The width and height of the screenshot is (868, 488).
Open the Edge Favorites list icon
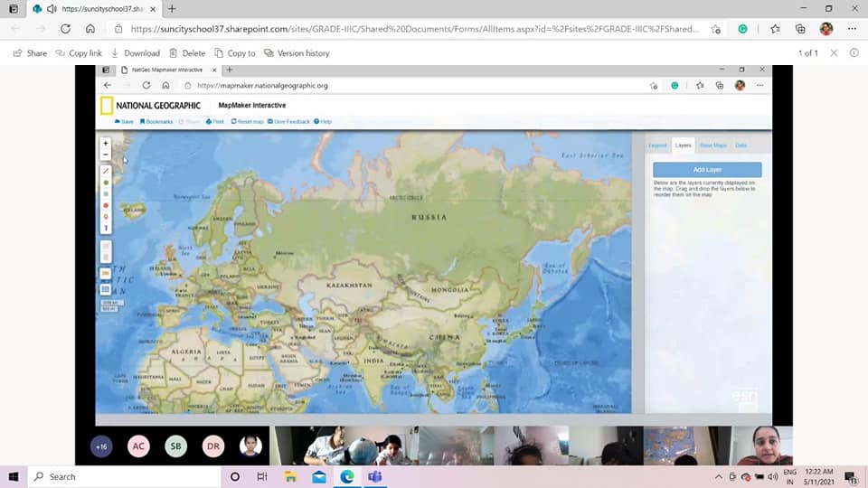coord(775,29)
